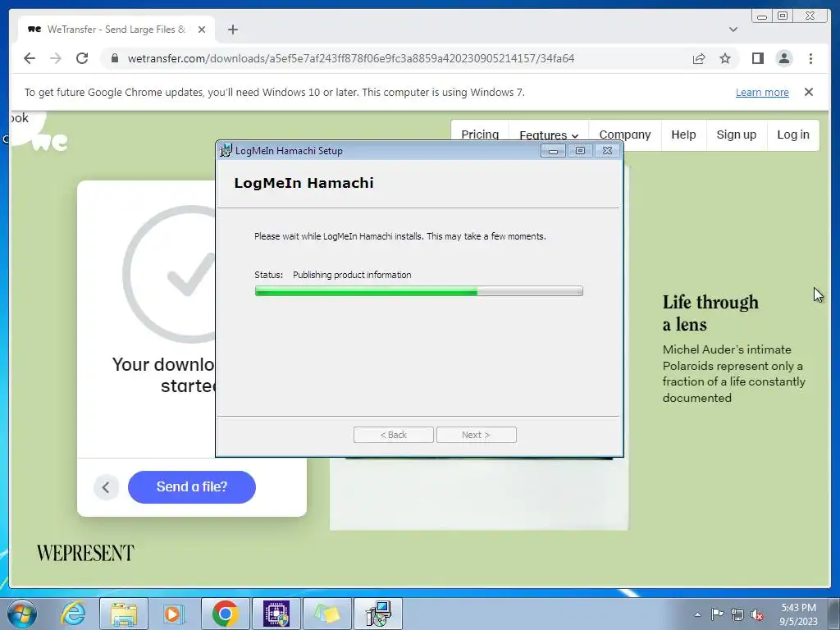Click Send a file? button

coord(192,487)
